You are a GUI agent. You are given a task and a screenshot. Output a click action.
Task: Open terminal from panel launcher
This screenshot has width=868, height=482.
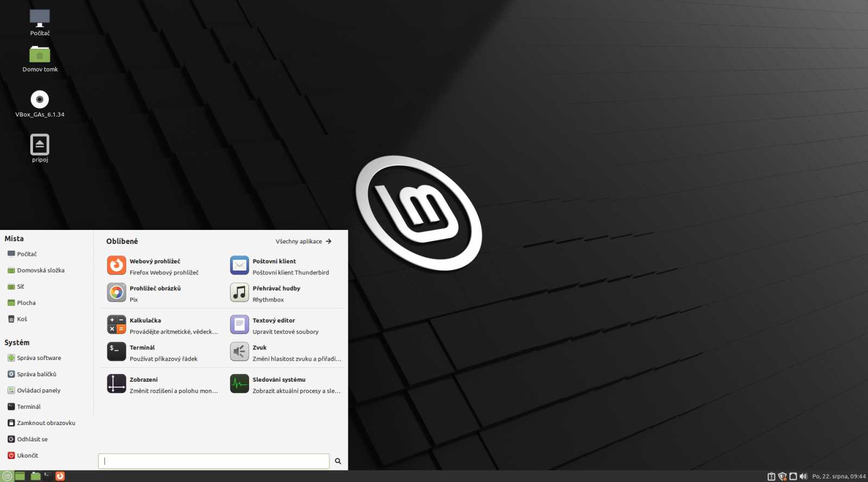(x=48, y=476)
